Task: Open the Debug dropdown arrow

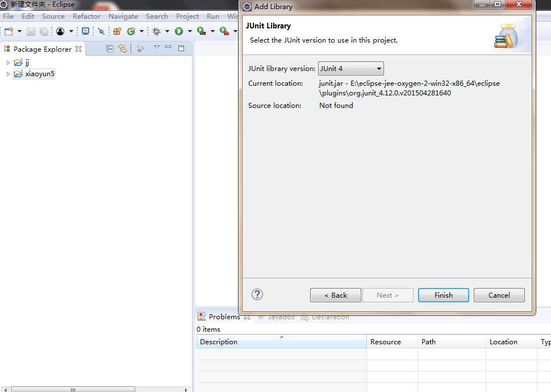Action: point(167,31)
